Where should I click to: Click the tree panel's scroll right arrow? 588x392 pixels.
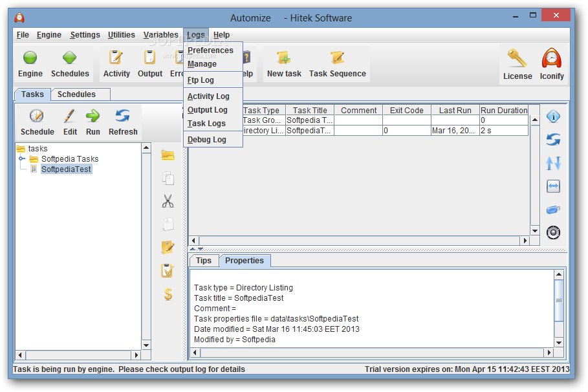pos(136,354)
